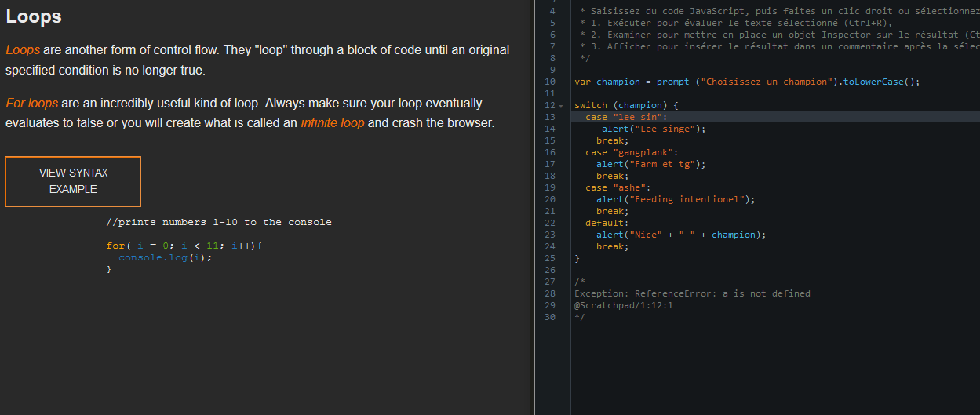The width and height of the screenshot is (980, 415).
Task: Click the Exception ReferenceError comment line
Action: (x=692, y=293)
